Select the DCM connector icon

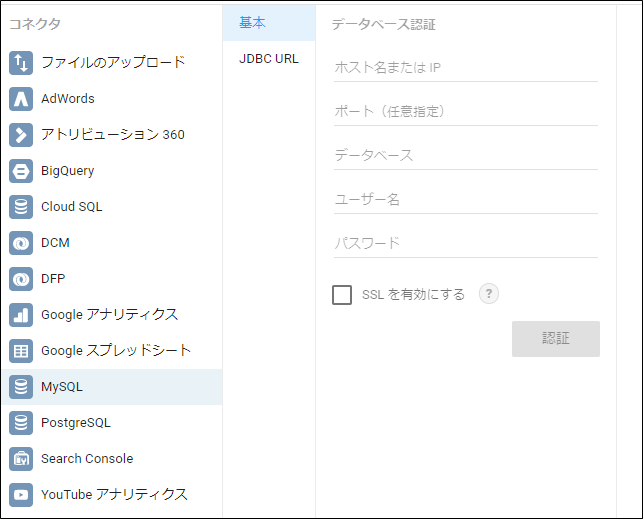tap(21, 243)
